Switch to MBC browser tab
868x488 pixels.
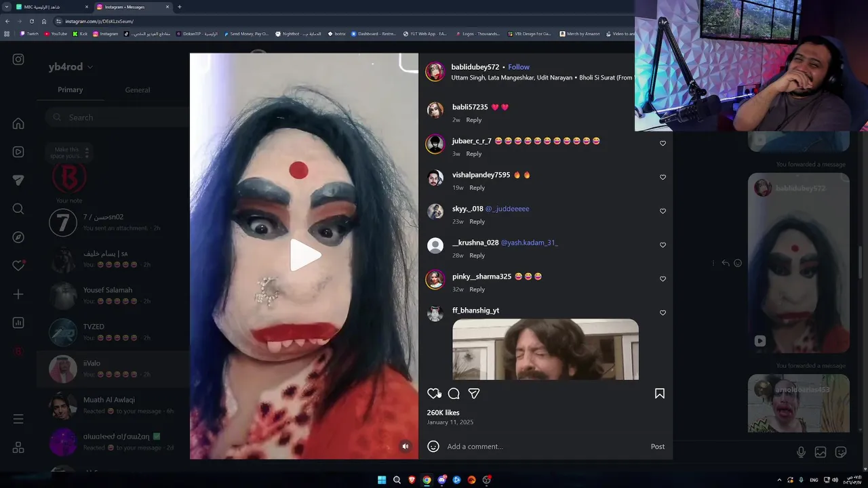[52, 7]
